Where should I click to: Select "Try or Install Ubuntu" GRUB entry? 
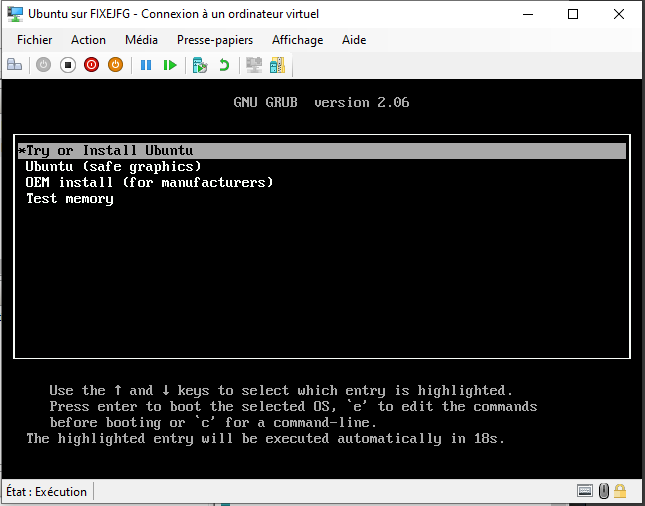322,151
